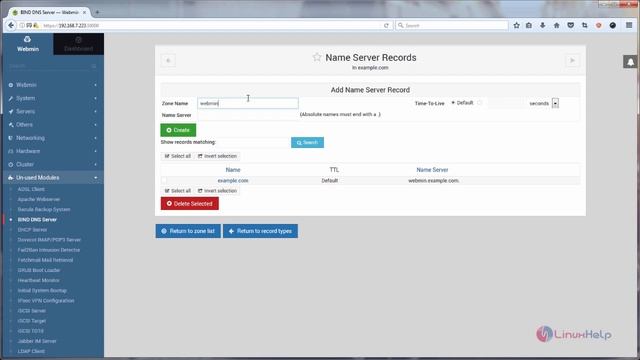Switch to the Dashboard tab
The image size is (640, 360).
pyautogui.click(x=78, y=44)
